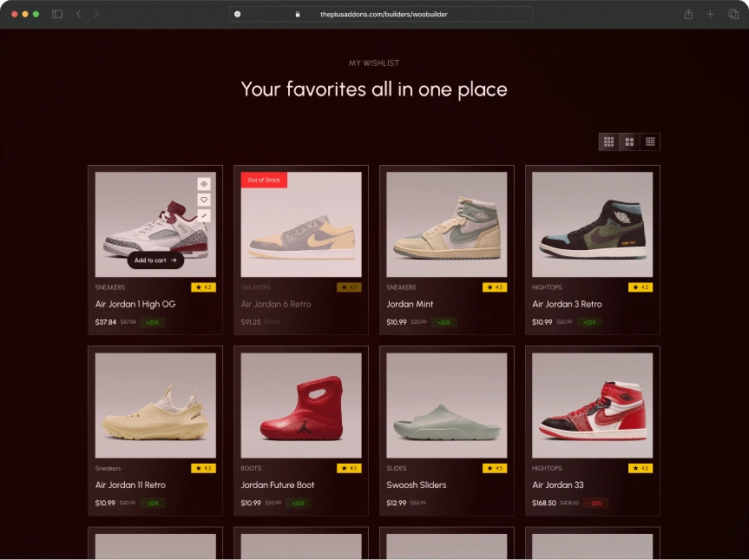
Task: Open the MY WISHLIST section heading
Action: [375, 63]
